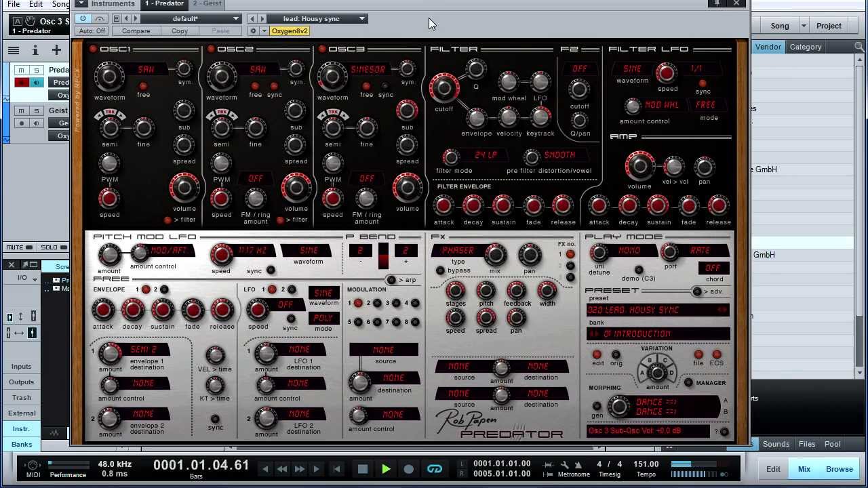The image size is (868, 488).
Task: Toggle the preset adv. switch
Action: pyautogui.click(x=696, y=291)
